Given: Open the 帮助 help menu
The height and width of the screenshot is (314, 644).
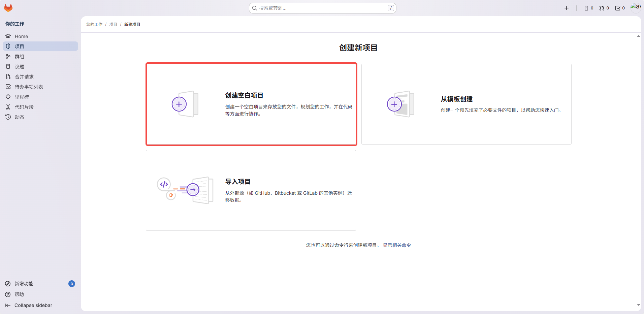Looking at the screenshot, I should 19,294.
